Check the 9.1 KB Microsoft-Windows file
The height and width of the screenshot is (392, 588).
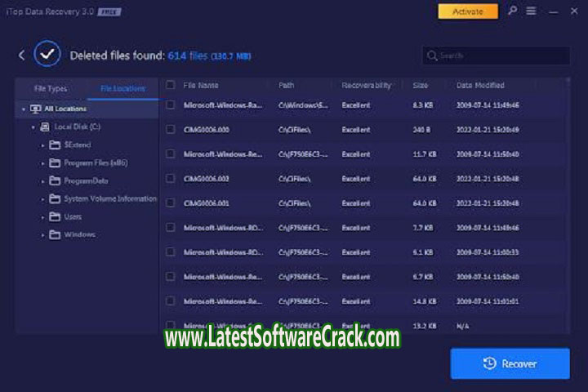pyautogui.click(x=170, y=252)
